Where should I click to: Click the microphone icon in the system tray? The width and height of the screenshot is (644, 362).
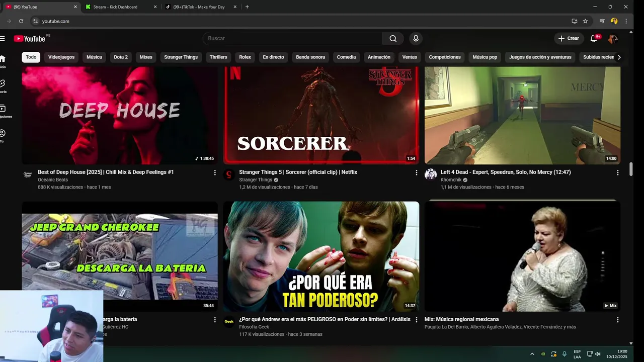tap(565, 354)
